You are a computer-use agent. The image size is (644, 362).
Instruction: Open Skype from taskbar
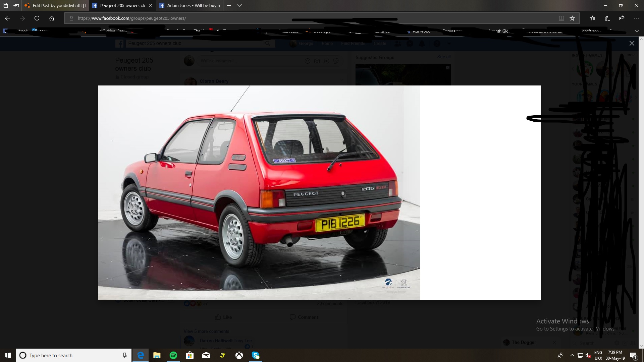pyautogui.click(x=256, y=355)
